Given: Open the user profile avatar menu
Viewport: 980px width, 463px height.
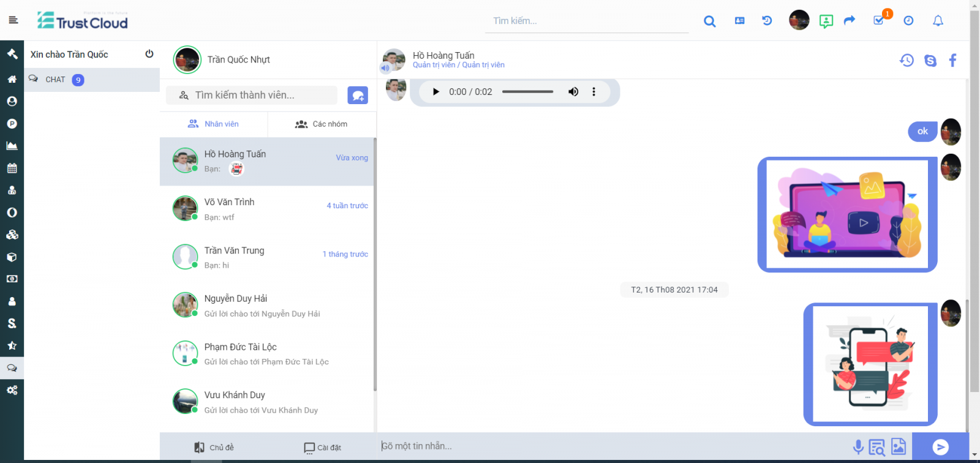Looking at the screenshot, I should pyautogui.click(x=799, y=20).
